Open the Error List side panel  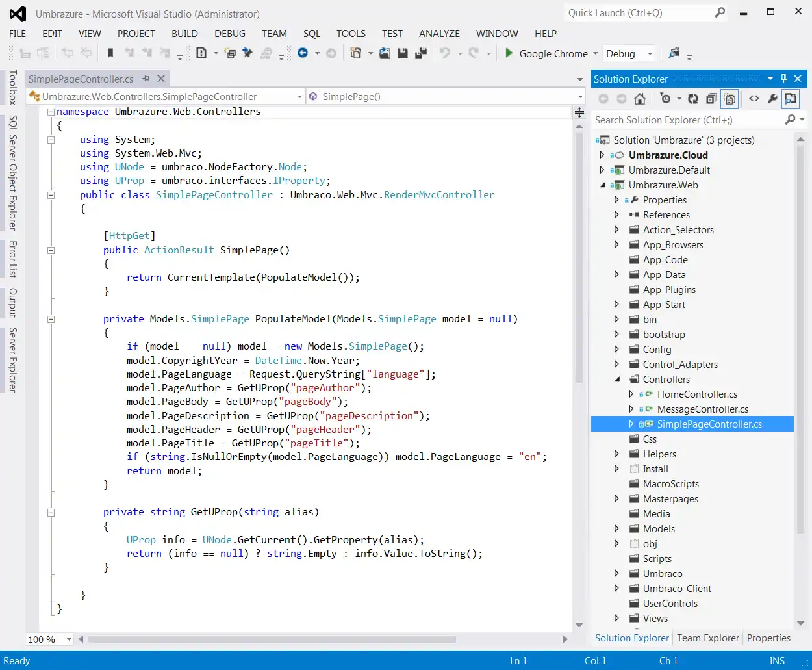pos(12,259)
